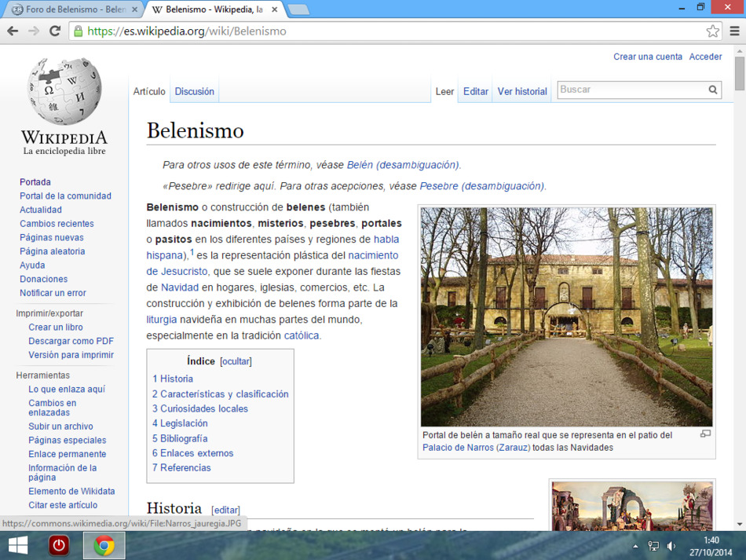The height and width of the screenshot is (560, 746).
Task: Select the Belenismo - Wikipedia tab
Action: [x=214, y=9]
